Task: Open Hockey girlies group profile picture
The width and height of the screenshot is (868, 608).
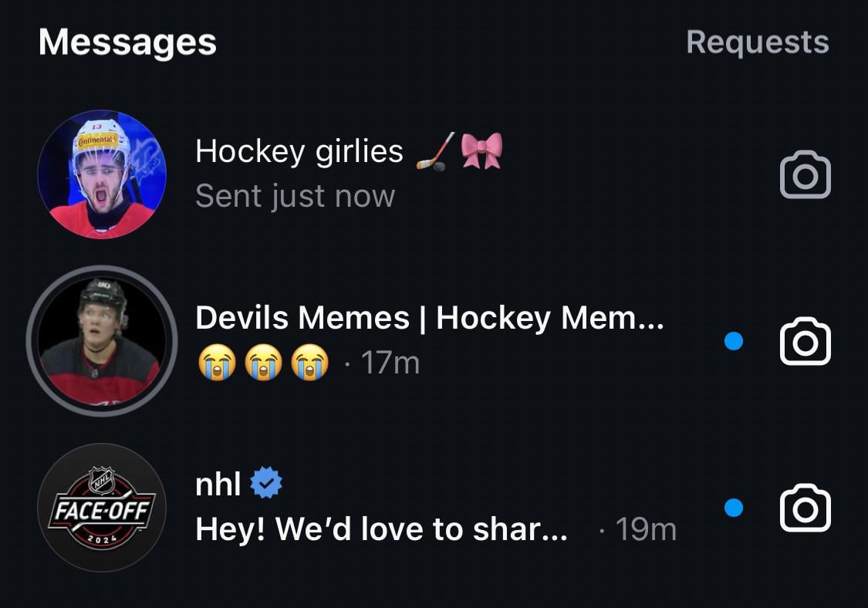Action: (x=102, y=174)
